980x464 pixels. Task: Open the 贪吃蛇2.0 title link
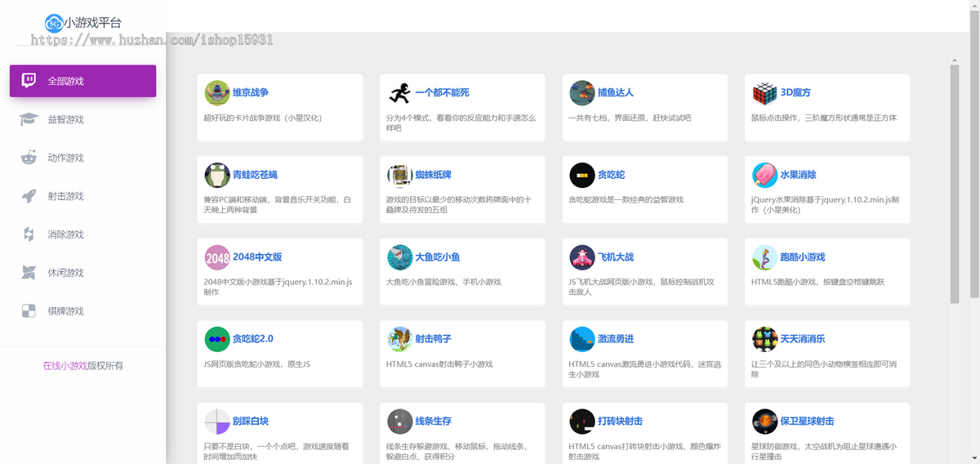click(x=253, y=339)
